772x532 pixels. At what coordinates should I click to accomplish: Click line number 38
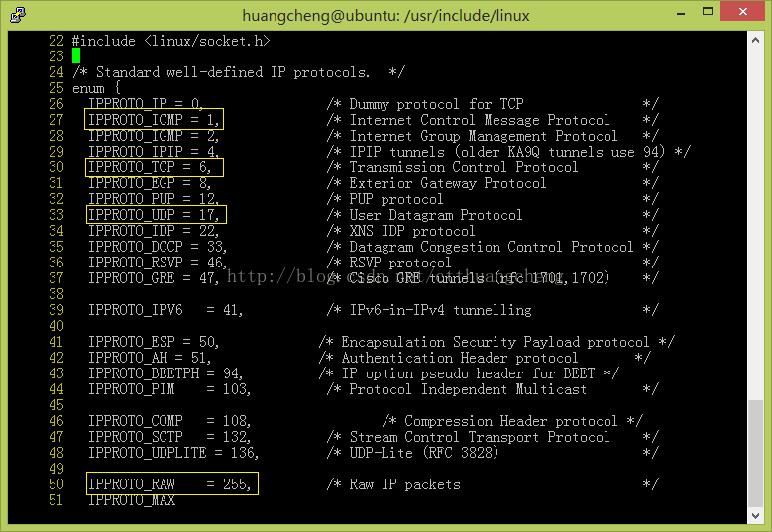point(56,294)
